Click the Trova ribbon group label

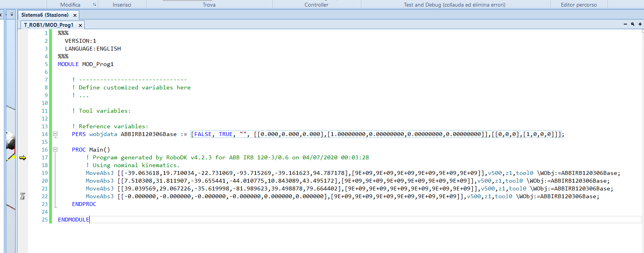(209, 5)
